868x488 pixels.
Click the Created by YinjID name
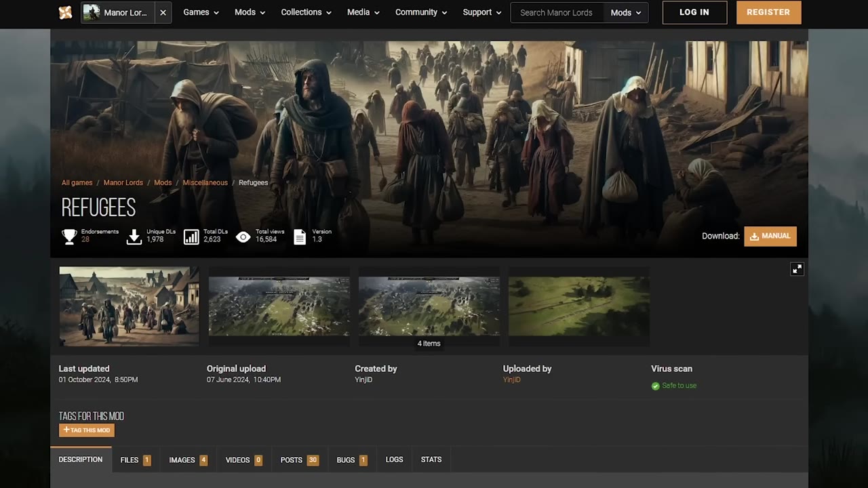point(363,380)
